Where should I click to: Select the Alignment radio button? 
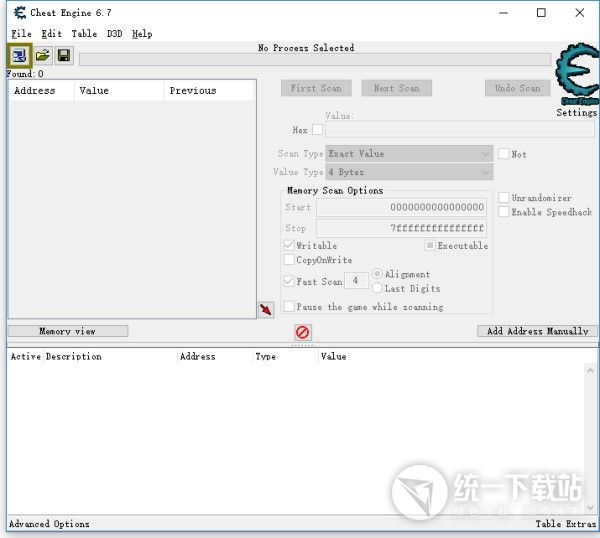point(377,274)
